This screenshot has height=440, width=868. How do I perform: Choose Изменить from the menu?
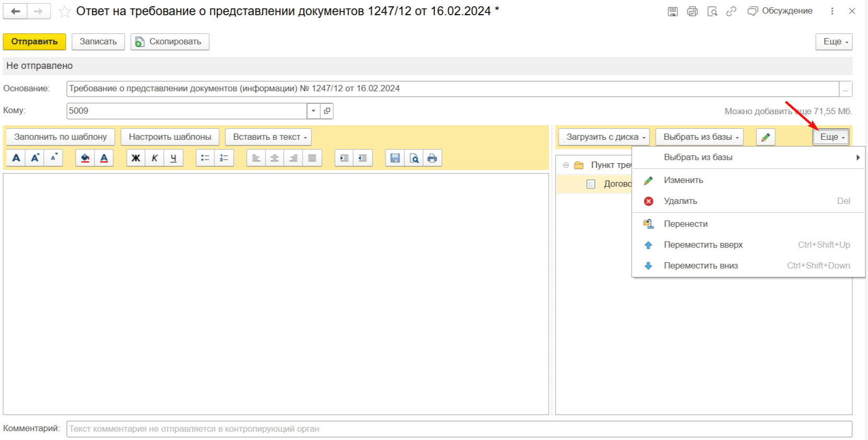(x=748, y=180)
